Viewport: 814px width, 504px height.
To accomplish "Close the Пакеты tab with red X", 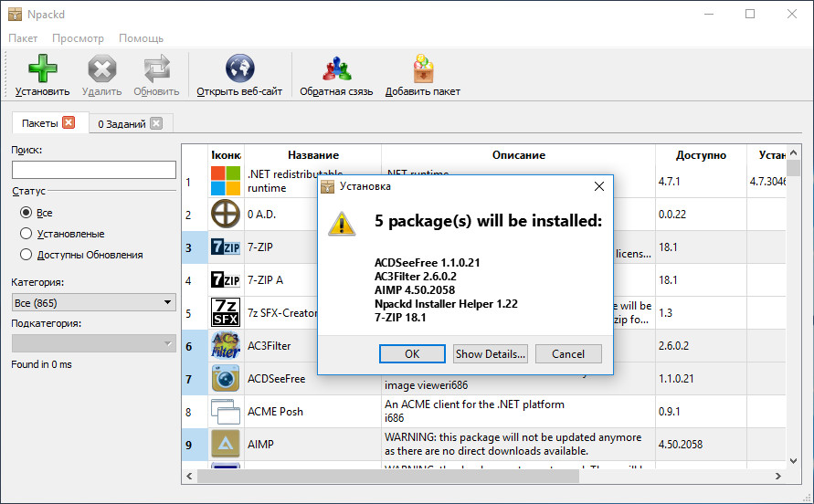I will click(x=69, y=122).
